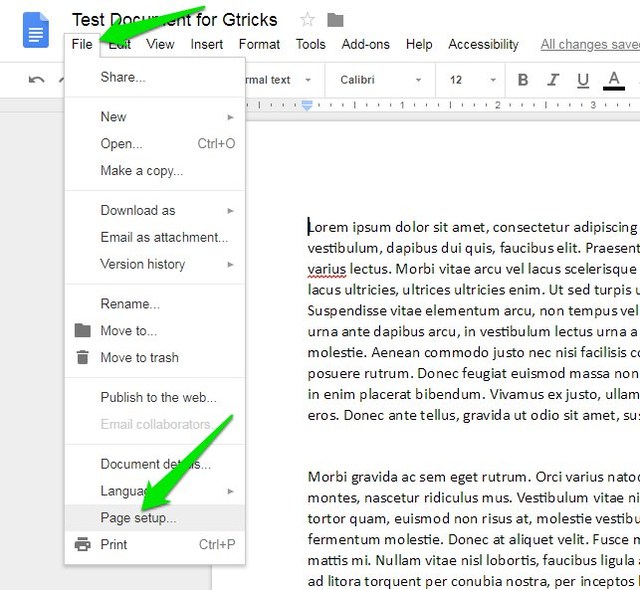Viewport: 640px width, 590px height.
Task: Toggle italic formatting
Action: click(553, 80)
